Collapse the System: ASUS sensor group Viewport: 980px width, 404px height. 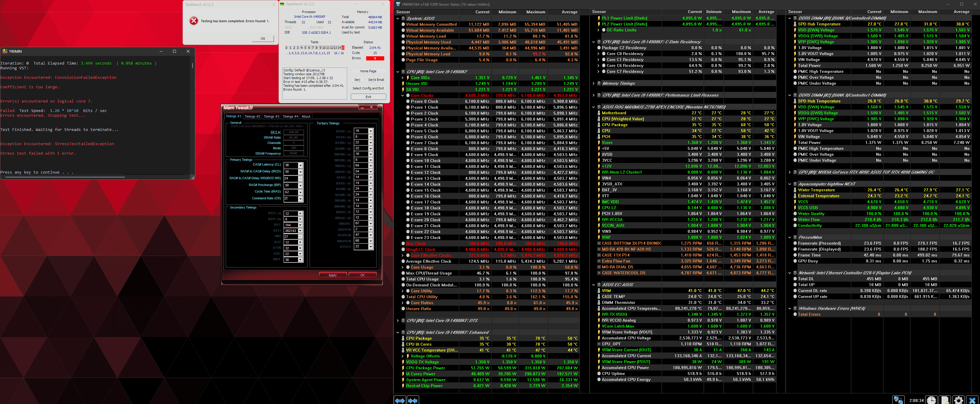(398, 18)
